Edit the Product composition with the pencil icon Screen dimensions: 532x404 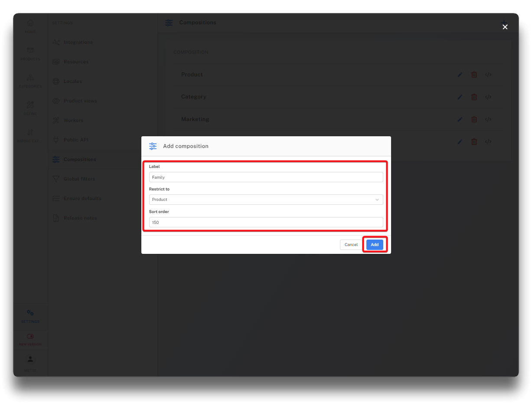point(460,75)
